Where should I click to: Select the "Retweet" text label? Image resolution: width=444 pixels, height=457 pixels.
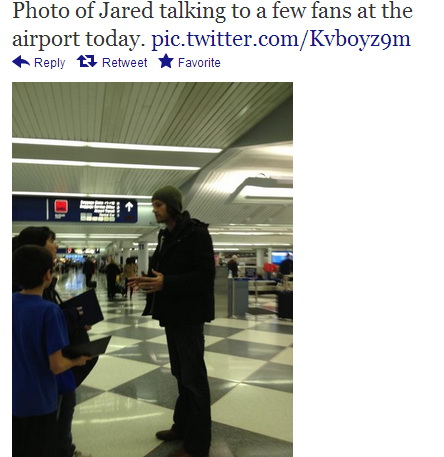(124, 63)
